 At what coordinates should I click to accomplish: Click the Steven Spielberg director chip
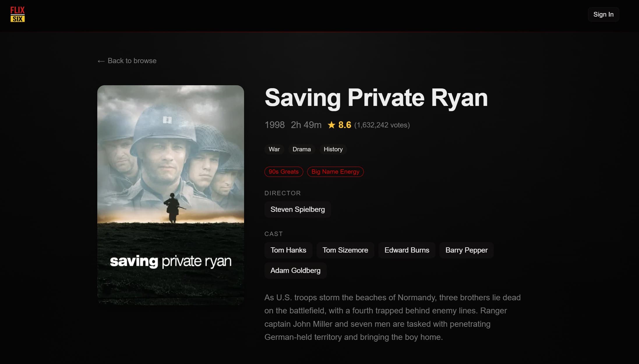pos(297,209)
